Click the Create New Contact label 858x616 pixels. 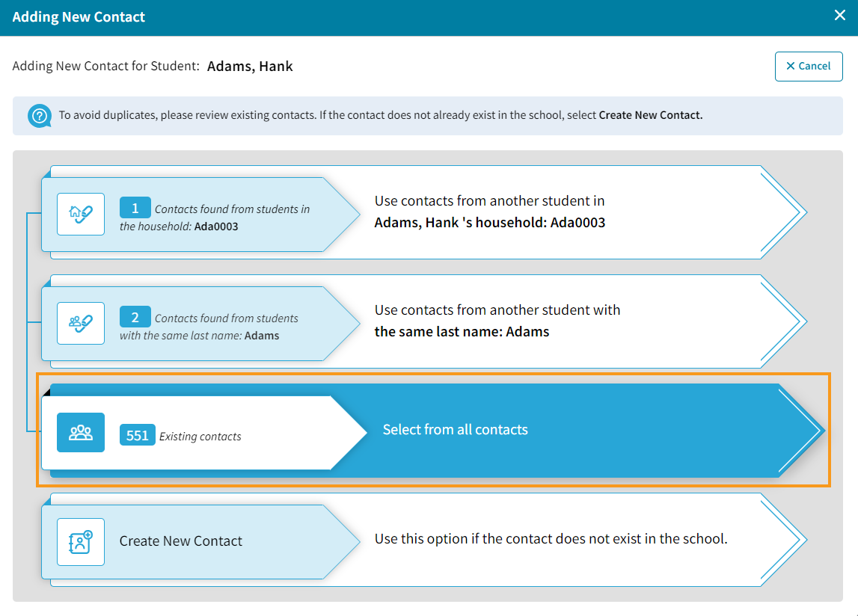(x=180, y=541)
